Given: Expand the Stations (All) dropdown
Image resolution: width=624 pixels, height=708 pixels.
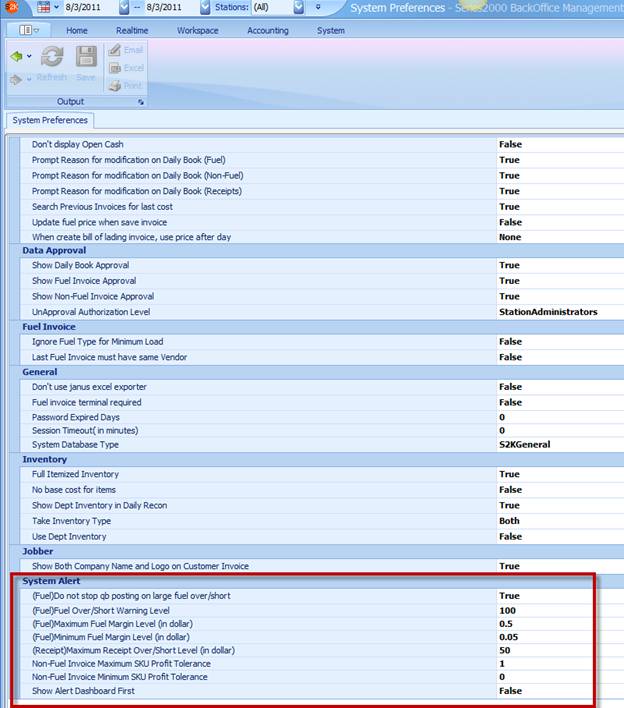Looking at the screenshot, I should (x=299, y=8).
